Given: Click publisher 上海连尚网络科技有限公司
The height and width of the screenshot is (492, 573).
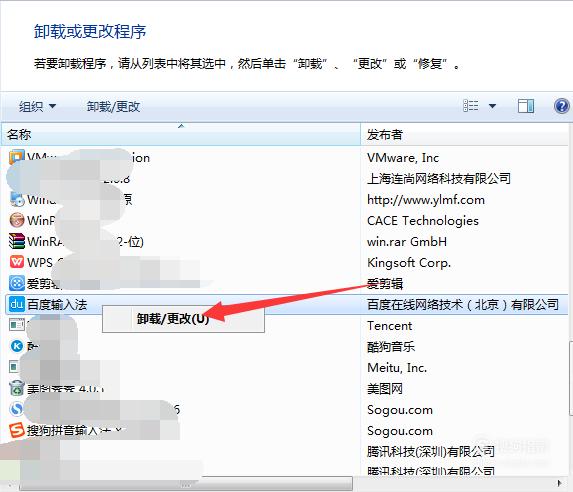Looking at the screenshot, I should coord(439,178).
